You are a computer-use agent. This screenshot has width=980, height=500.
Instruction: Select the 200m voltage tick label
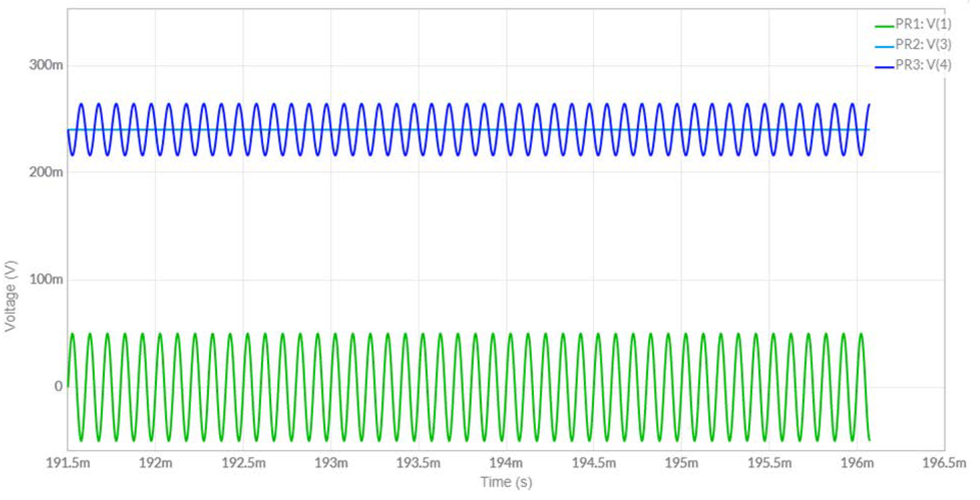(46, 172)
